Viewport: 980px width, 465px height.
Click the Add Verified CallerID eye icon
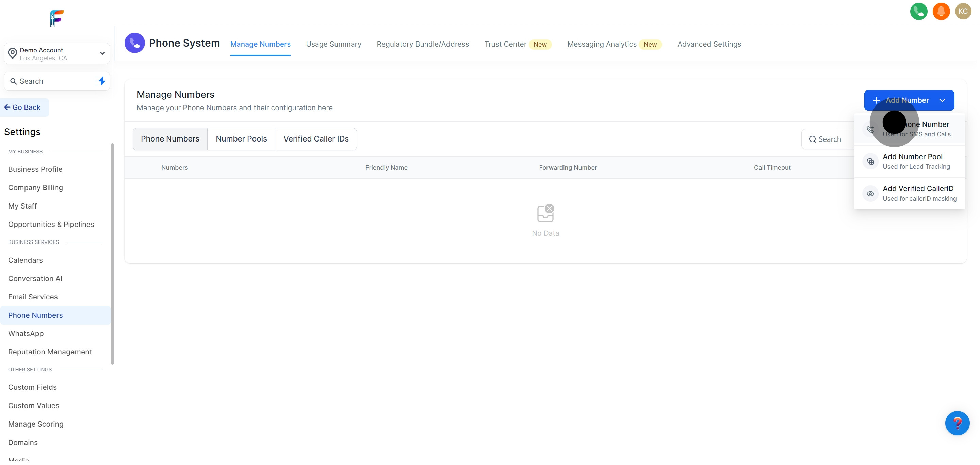pyautogui.click(x=870, y=194)
